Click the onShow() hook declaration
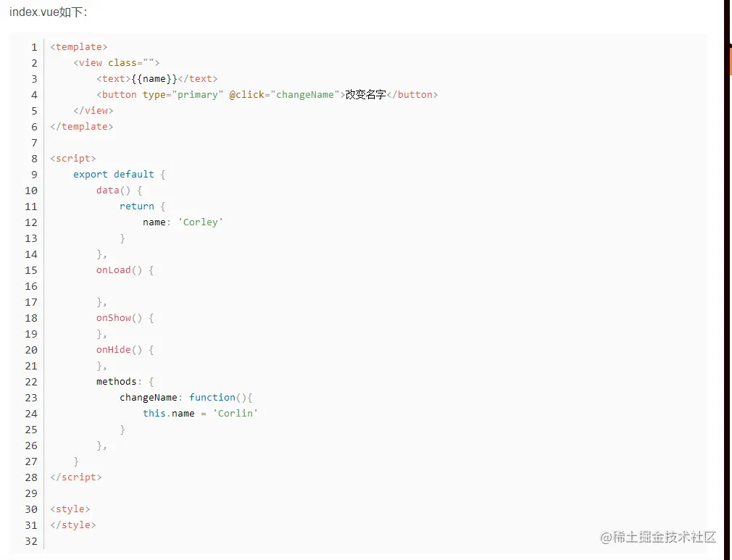732x560 pixels. (x=125, y=318)
